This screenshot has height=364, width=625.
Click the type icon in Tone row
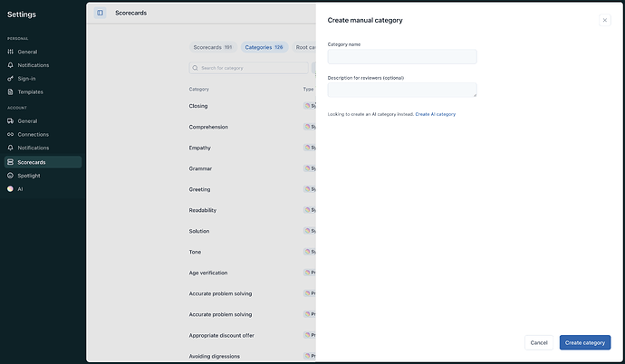click(x=307, y=252)
